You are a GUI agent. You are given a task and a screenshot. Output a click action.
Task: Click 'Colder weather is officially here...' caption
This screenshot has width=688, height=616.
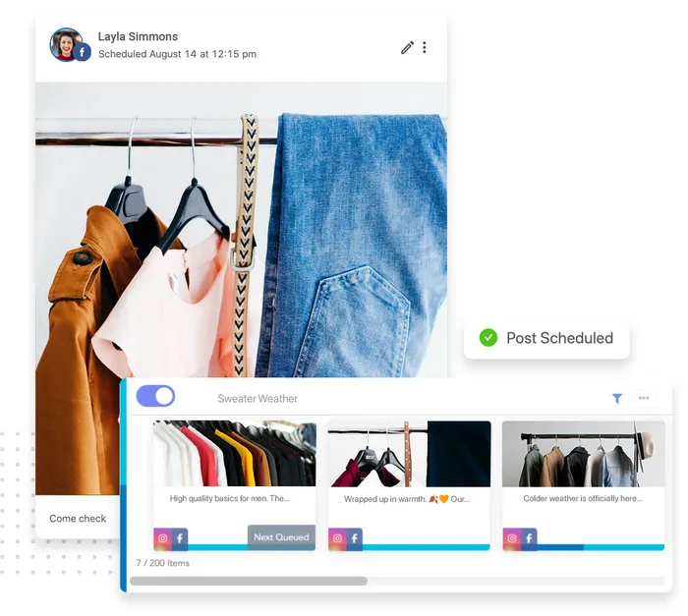[582, 498]
